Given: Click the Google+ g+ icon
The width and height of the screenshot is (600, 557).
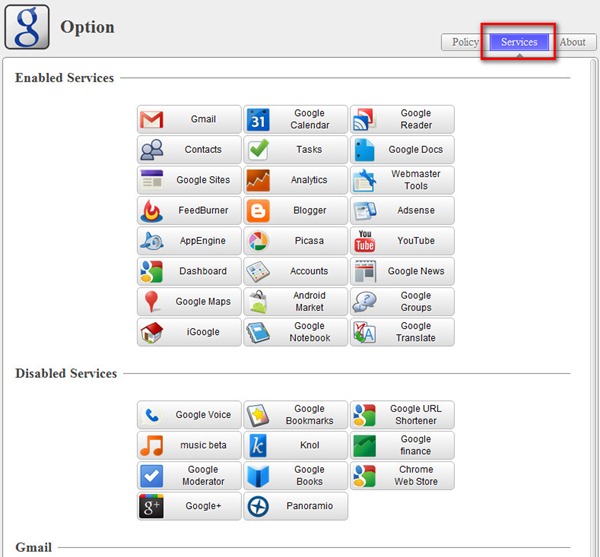Looking at the screenshot, I should [152, 506].
